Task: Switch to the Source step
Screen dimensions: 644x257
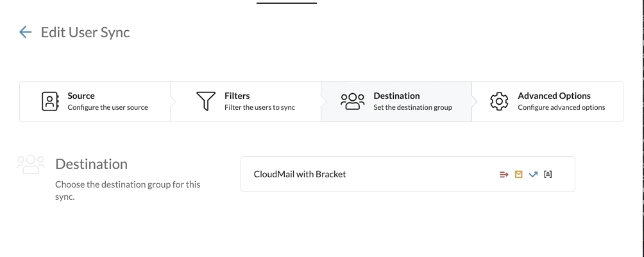Action: tap(81, 96)
